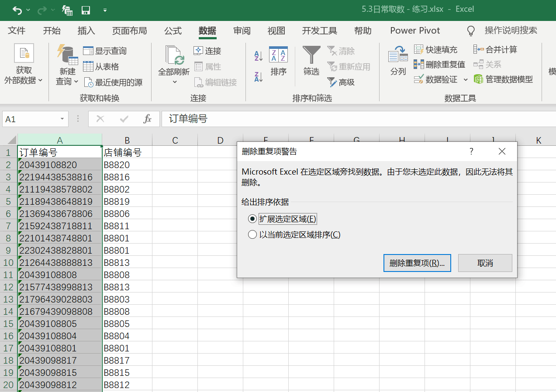The width and height of the screenshot is (556, 392).
Task: Click the 操作说明搜索 search box
Action: coord(511,31)
